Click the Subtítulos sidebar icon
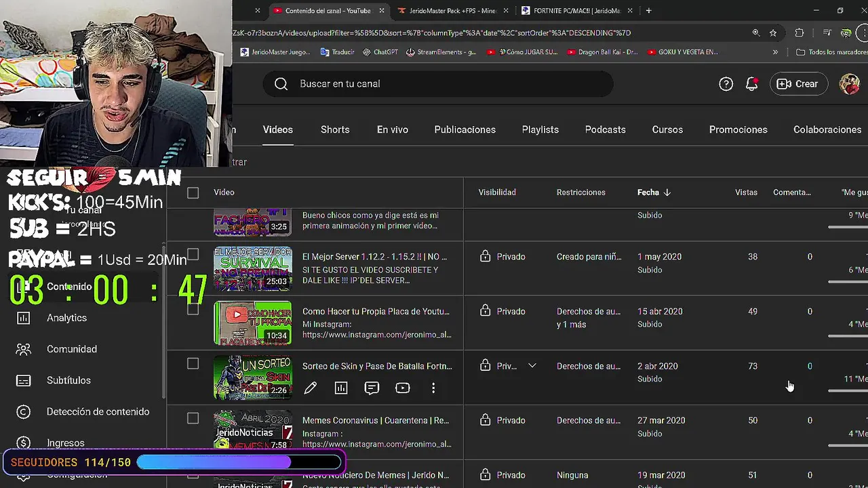 [23, 380]
